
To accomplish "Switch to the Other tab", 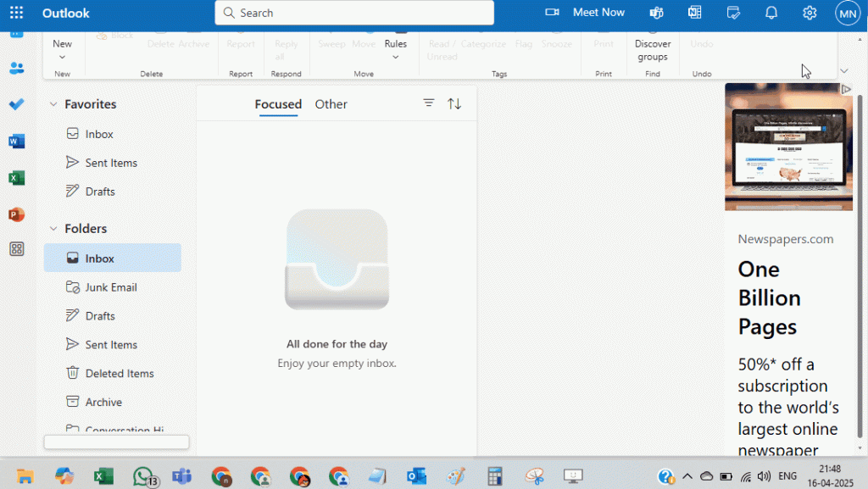I will click(x=331, y=104).
